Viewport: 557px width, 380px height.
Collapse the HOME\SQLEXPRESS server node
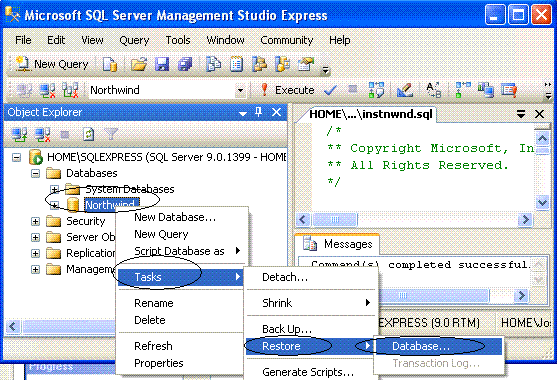[x=16, y=157]
